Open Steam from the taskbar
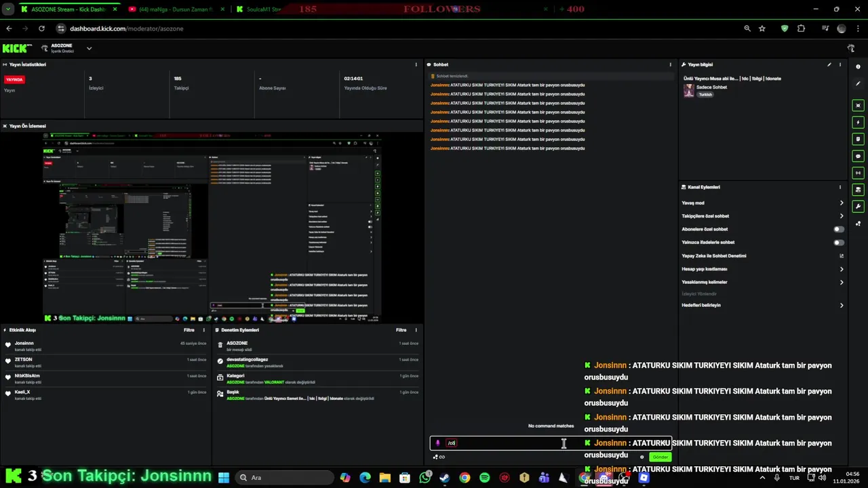The width and height of the screenshot is (868, 488). click(x=445, y=478)
